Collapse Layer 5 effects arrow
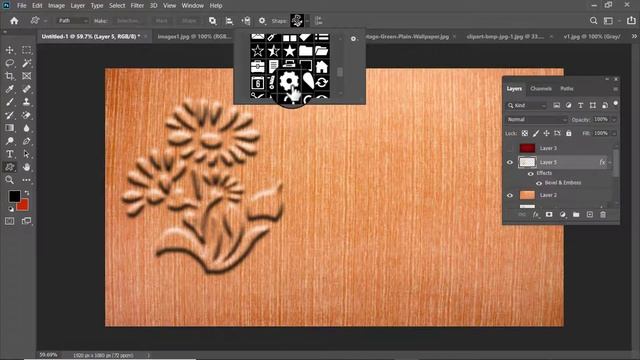 tap(610, 162)
